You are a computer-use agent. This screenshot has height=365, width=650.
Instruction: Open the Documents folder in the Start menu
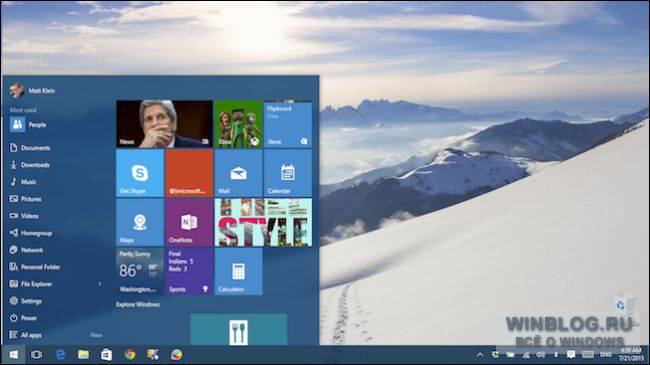click(x=30, y=148)
